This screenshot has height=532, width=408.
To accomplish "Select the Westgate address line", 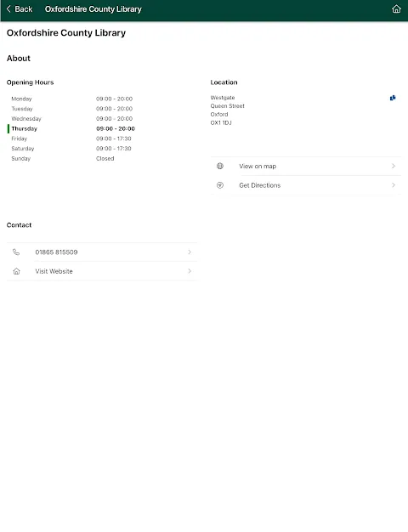I will [223, 98].
